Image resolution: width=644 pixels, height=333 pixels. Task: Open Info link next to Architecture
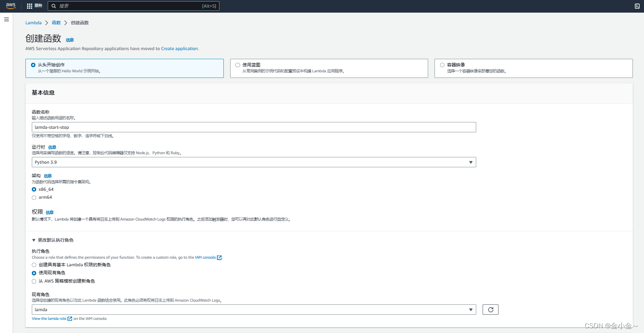coord(48,176)
